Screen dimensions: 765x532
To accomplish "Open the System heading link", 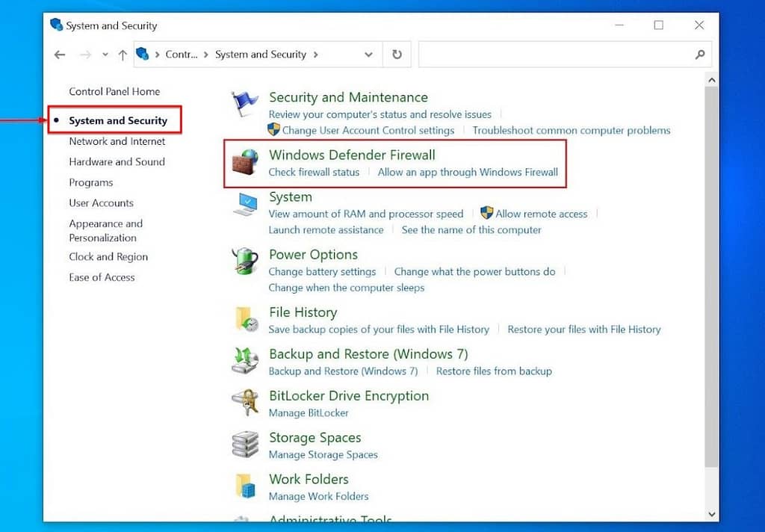I will [x=291, y=197].
